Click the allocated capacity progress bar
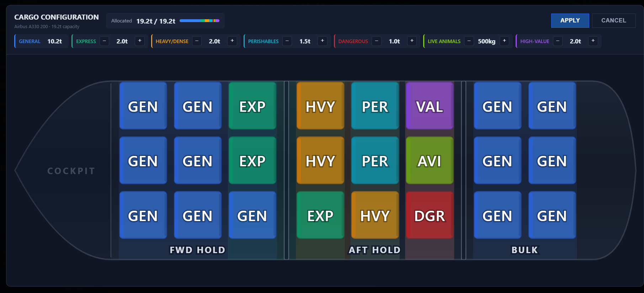Viewport: 644px width, 293px height. [199, 21]
